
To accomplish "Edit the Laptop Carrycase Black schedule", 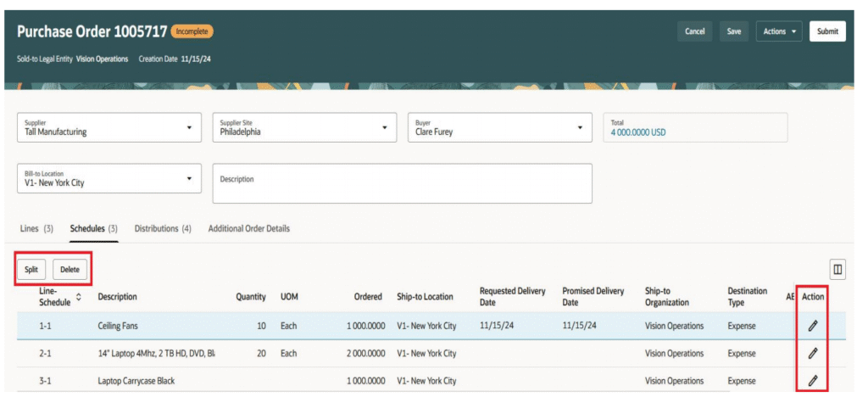I will tap(812, 380).
